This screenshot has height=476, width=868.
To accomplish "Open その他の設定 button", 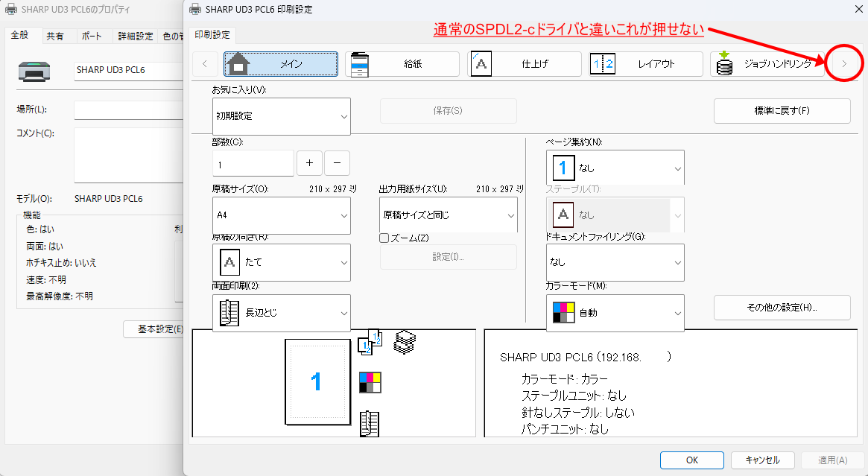I will tap(782, 307).
